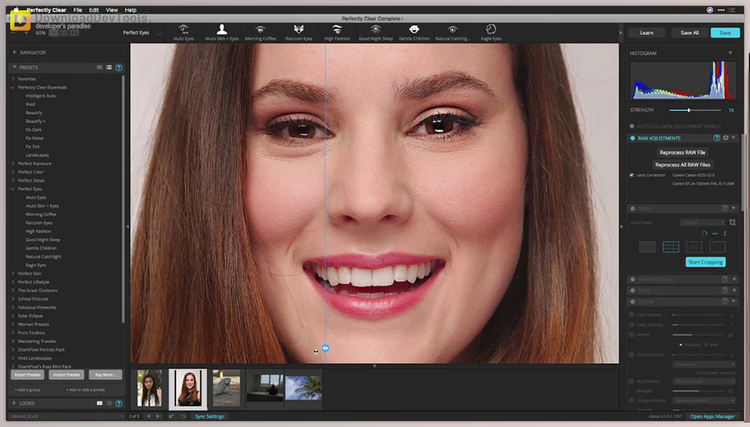
Task: Open the Help menu
Action: [x=131, y=10]
